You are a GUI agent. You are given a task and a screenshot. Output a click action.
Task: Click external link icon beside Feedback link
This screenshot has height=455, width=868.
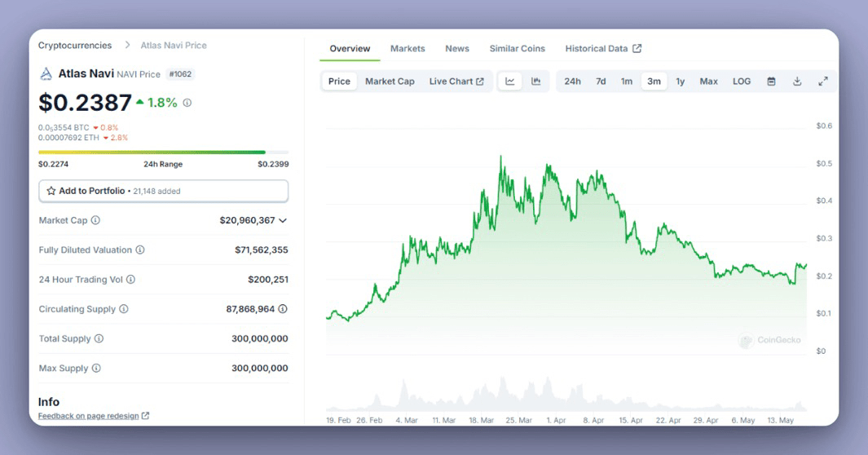[x=145, y=416]
